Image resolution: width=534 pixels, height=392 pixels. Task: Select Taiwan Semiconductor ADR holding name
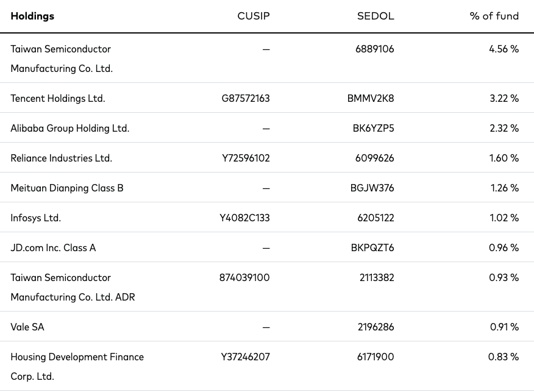pos(73,287)
